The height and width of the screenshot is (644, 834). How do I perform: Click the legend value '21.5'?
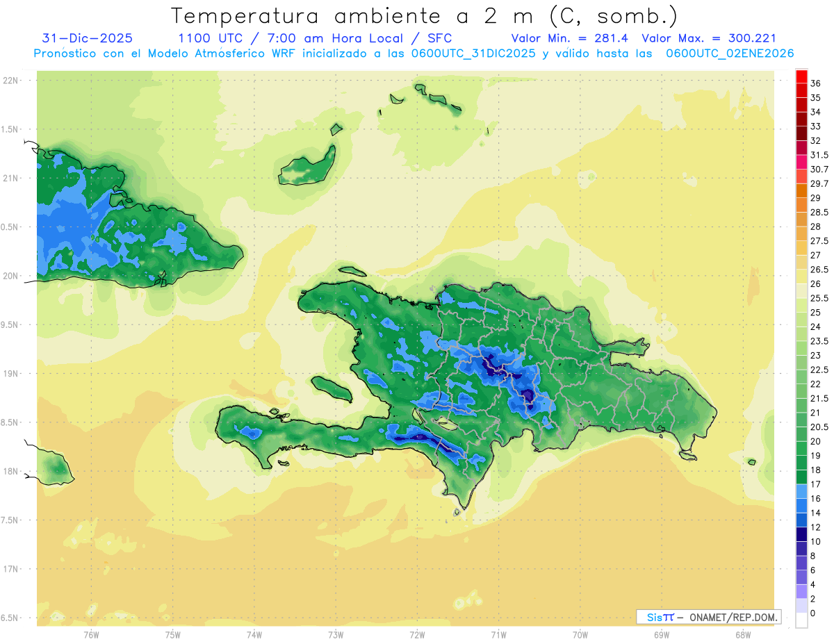pos(819,398)
